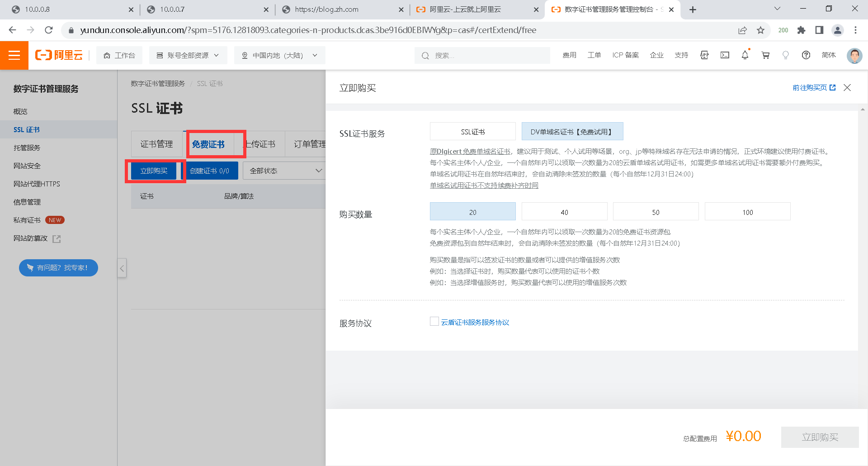The height and width of the screenshot is (466, 868).
Task: Click the Aliyun logo
Action: [59, 55]
